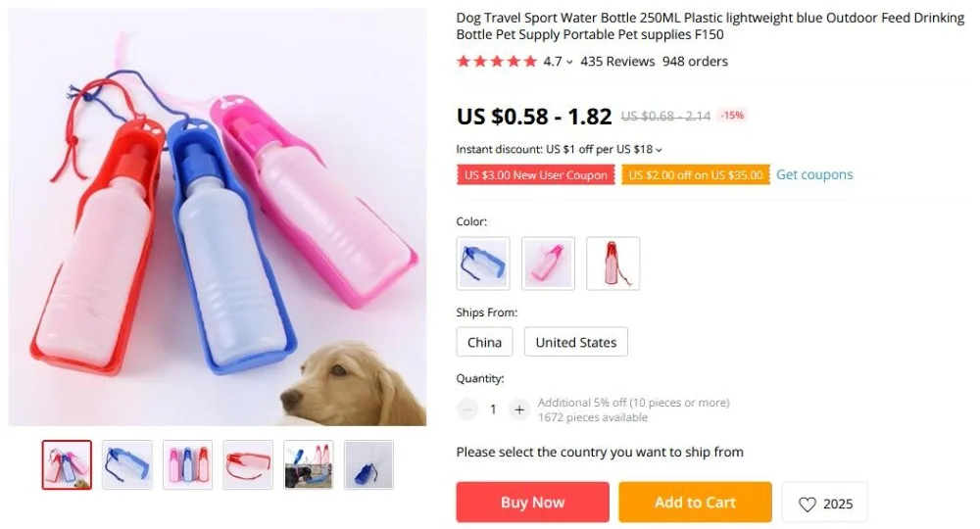
Task: Open the 435 Reviews link
Action: (x=617, y=61)
